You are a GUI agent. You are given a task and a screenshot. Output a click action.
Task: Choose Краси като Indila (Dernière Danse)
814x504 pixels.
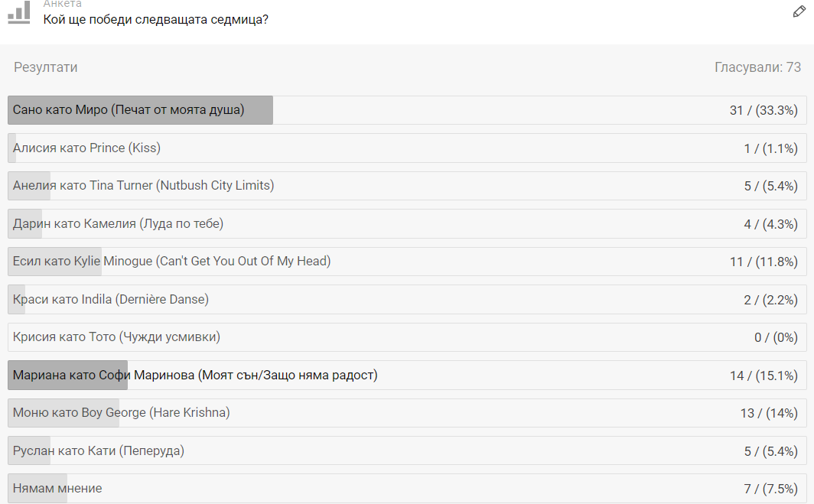point(407,300)
